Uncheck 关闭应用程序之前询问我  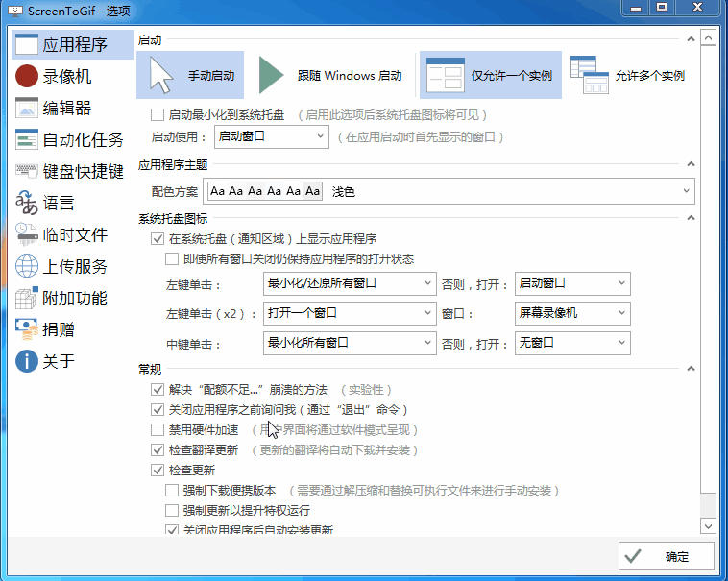click(158, 409)
